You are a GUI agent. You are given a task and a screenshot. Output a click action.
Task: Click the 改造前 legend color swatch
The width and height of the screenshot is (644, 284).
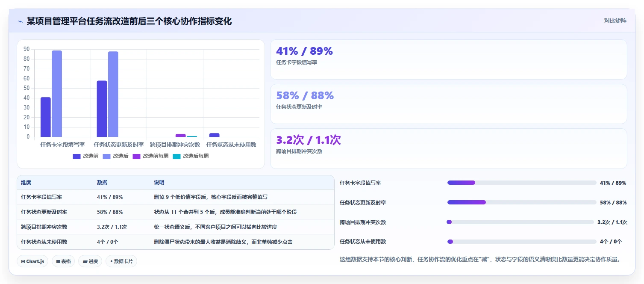pyautogui.click(x=76, y=157)
